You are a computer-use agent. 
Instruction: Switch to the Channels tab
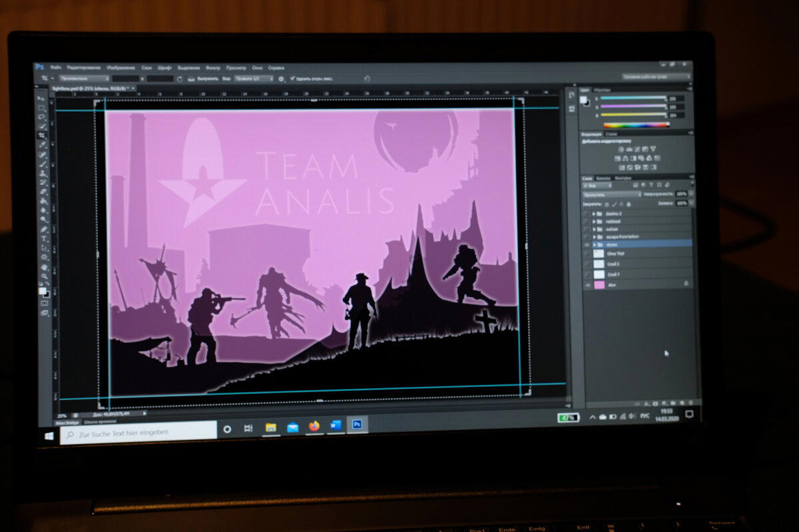[603, 178]
